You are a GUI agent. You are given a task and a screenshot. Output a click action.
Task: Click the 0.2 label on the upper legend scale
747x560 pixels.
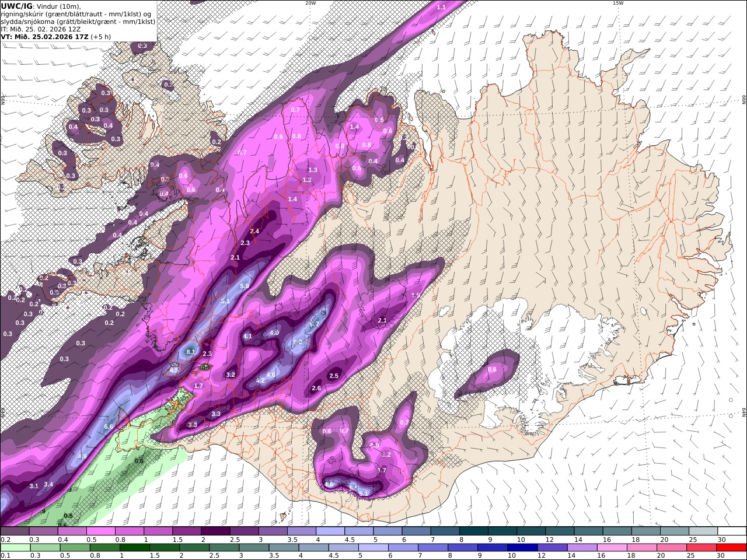click(x=5, y=540)
